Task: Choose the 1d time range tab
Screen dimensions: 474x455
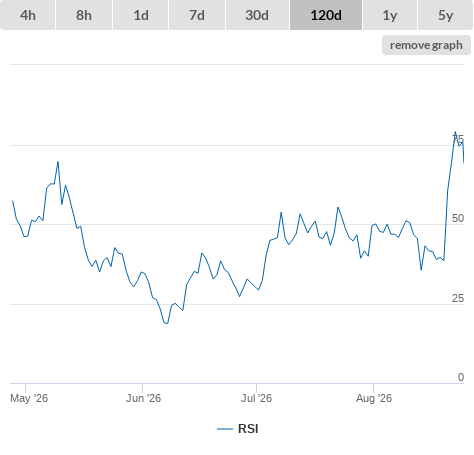Action: tap(141, 15)
